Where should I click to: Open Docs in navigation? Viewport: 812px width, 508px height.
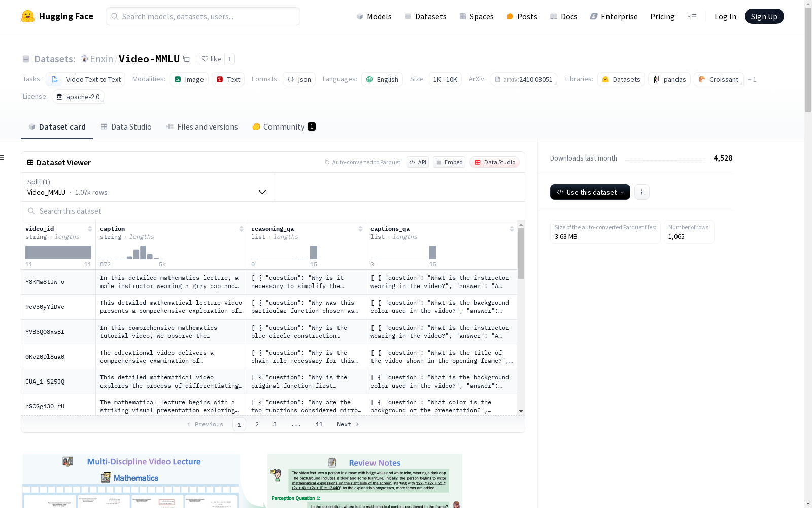564,16
